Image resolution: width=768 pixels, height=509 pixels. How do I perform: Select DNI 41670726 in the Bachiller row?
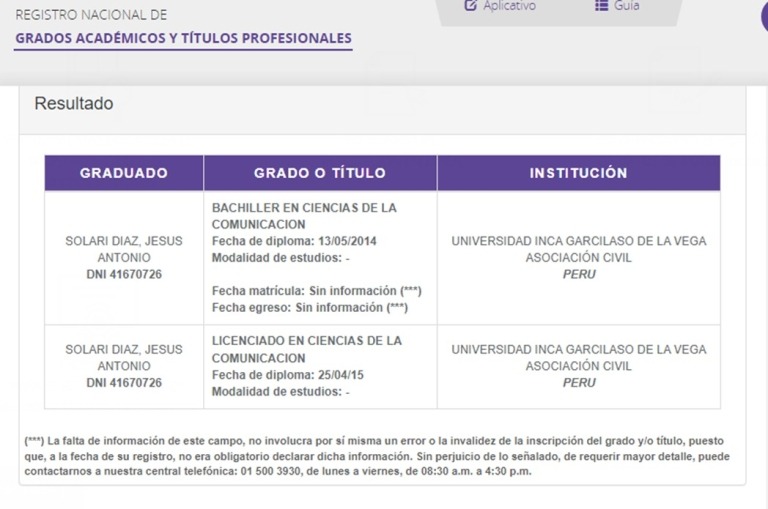[x=124, y=274]
